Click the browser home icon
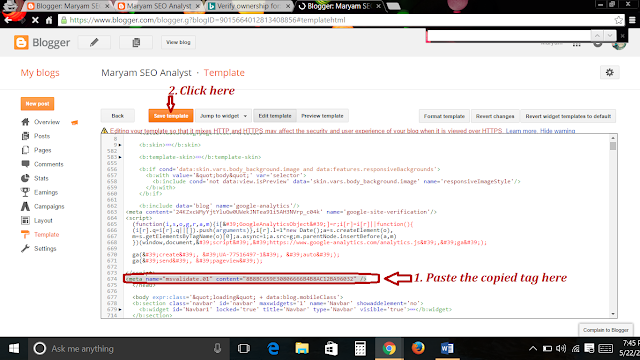The height and width of the screenshot is (360, 640). coord(49,20)
